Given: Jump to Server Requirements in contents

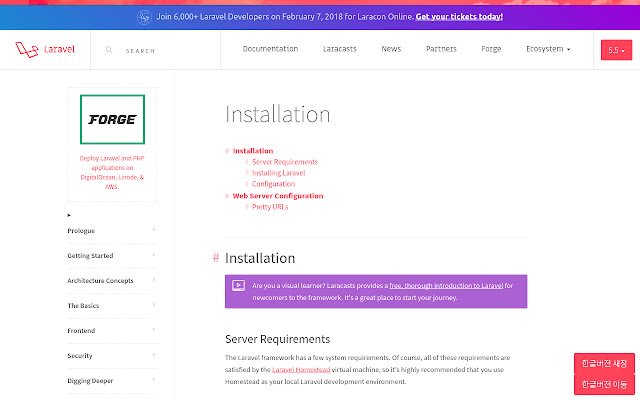Looking at the screenshot, I should [285, 162].
